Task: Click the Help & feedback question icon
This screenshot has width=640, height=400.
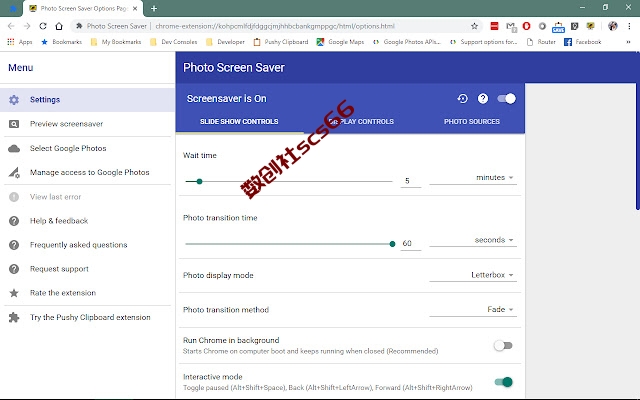Action: point(14,221)
